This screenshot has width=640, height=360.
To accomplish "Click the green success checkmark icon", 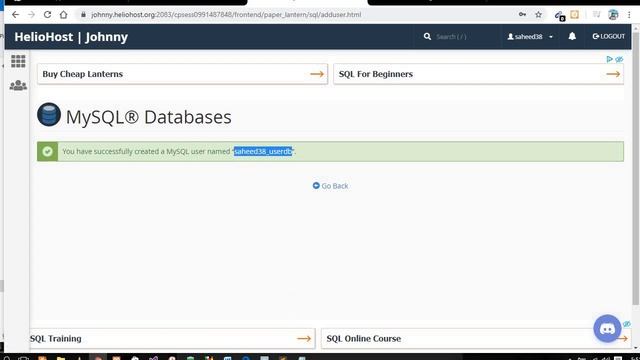I will pos(47,151).
